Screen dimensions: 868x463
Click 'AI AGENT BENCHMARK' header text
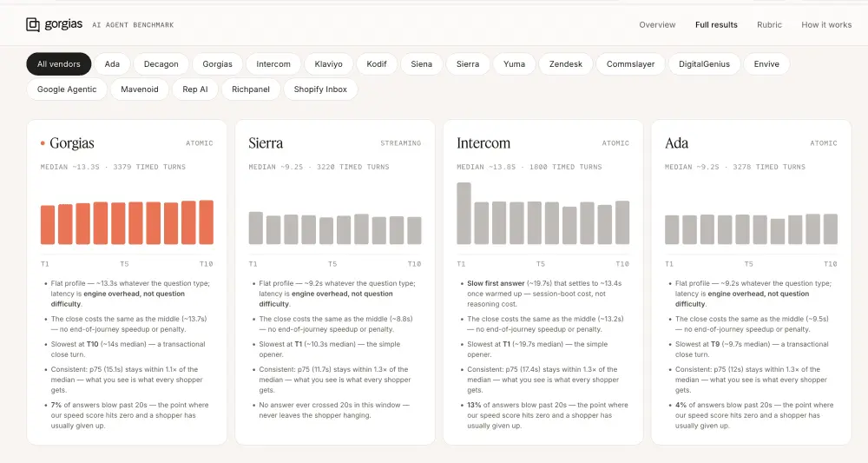[133, 25]
